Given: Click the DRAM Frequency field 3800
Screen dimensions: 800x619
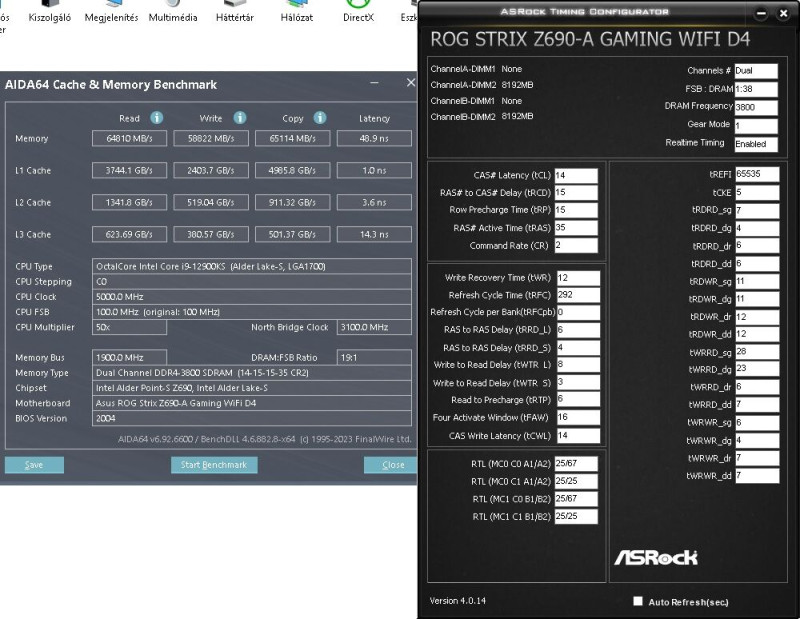Looking at the screenshot, I should point(756,107).
